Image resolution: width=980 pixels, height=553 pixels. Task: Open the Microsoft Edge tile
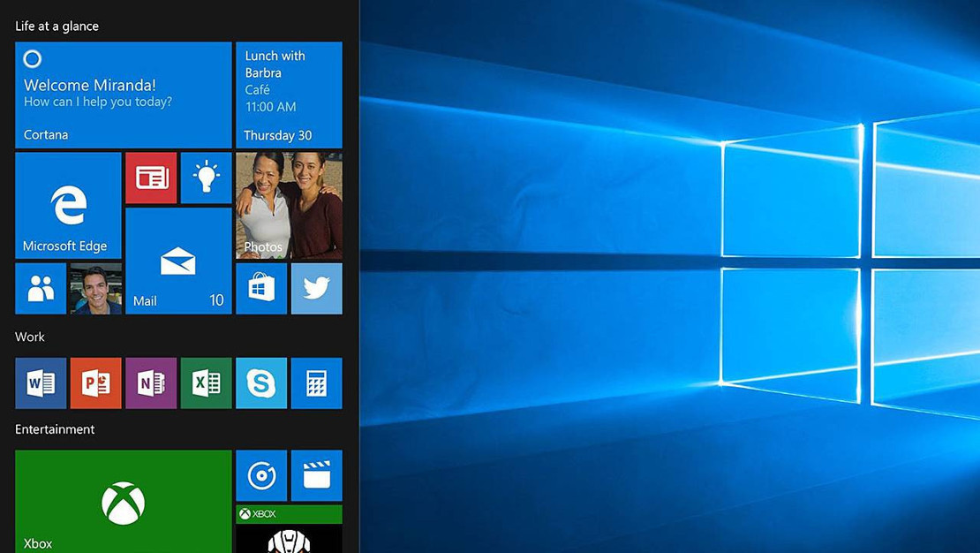pyautogui.click(x=68, y=205)
